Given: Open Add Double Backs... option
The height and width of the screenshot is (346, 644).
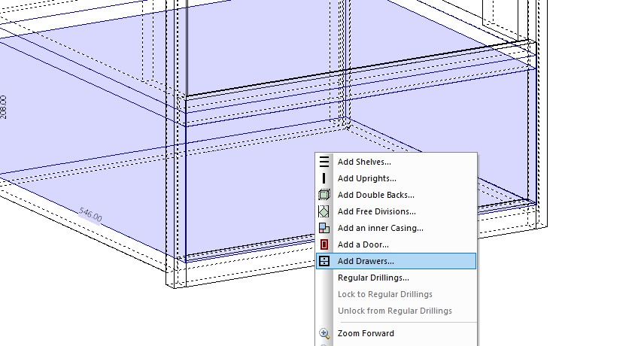Looking at the screenshot, I should [x=396, y=195].
